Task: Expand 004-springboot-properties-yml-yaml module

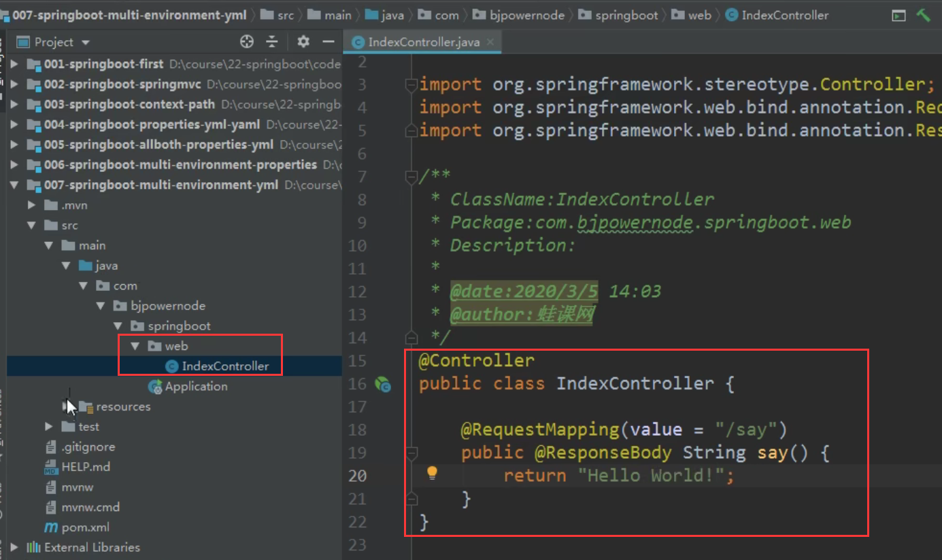Action: pyautogui.click(x=15, y=124)
